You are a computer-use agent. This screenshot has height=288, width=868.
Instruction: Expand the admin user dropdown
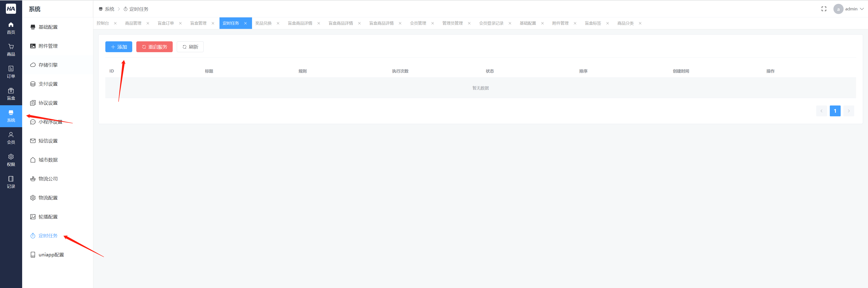[x=851, y=9]
